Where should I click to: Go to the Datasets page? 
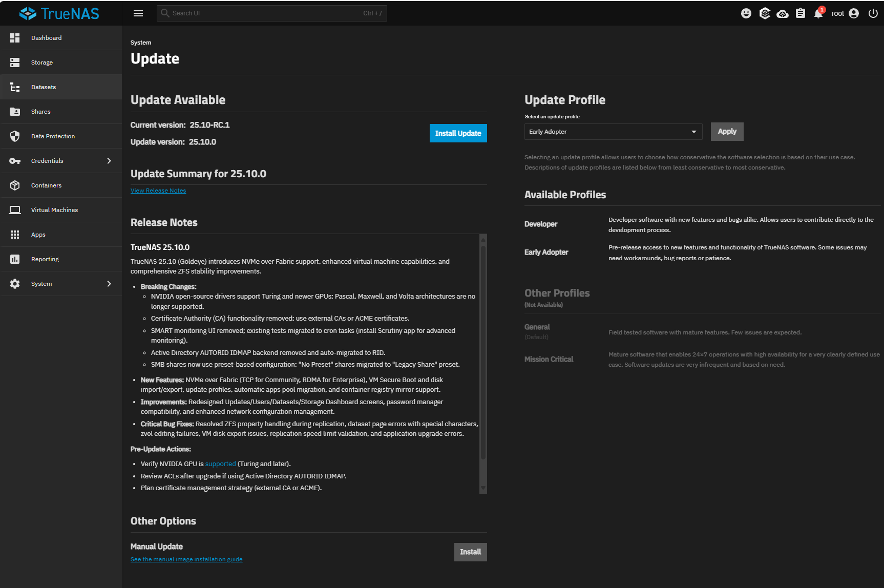(44, 87)
